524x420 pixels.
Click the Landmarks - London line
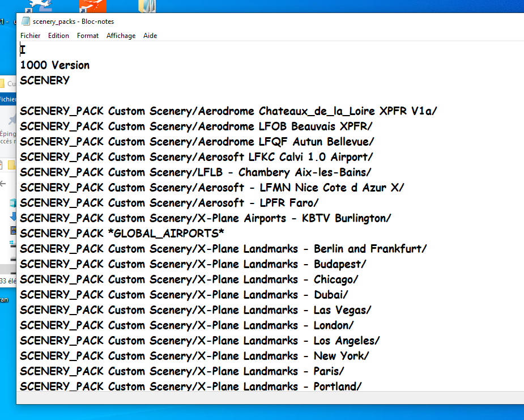coord(187,325)
